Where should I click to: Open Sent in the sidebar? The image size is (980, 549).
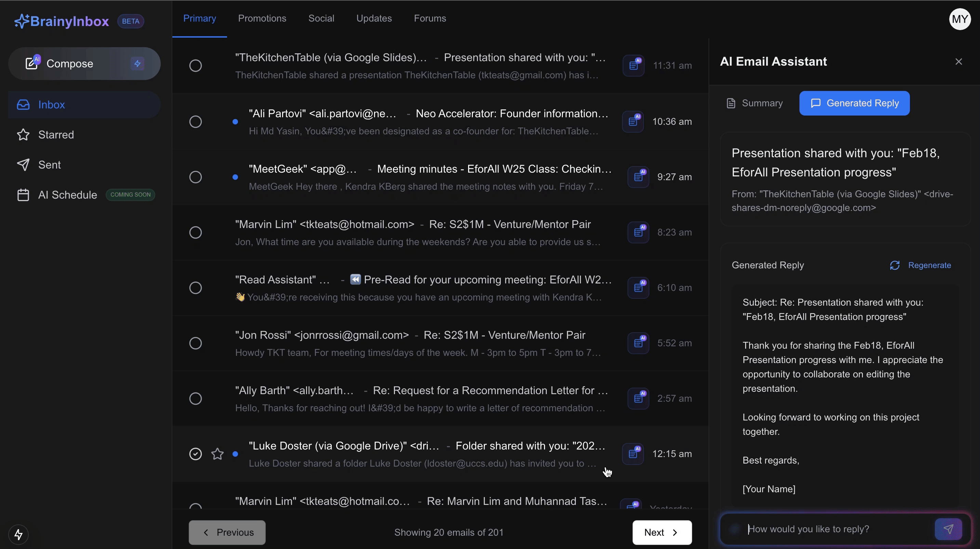tap(84, 165)
